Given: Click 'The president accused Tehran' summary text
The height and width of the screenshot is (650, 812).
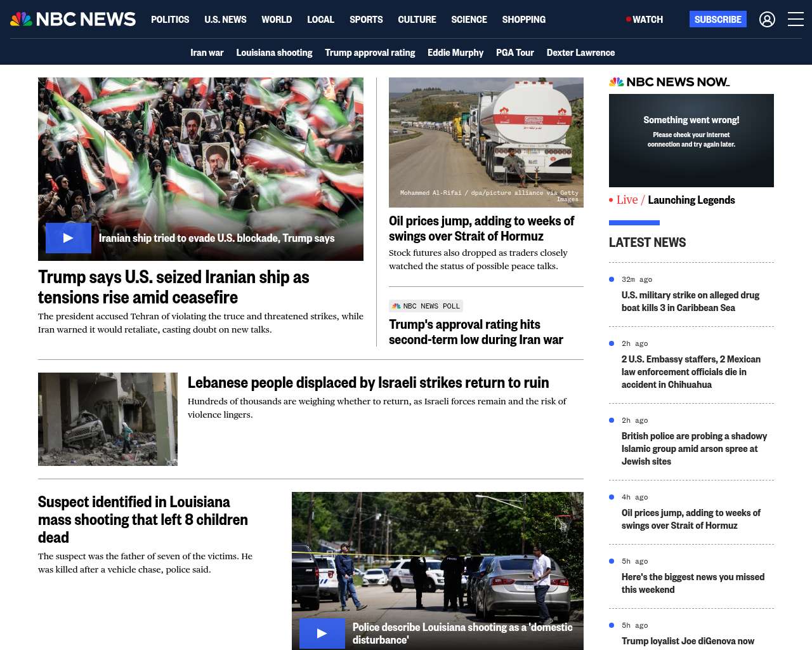Looking at the screenshot, I should tap(200, 322).
